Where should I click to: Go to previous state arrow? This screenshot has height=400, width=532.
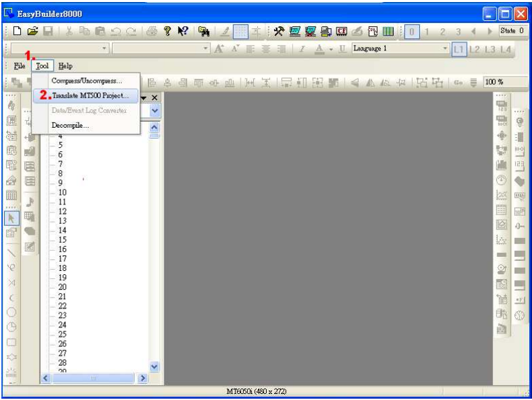(x=474, y=32)
